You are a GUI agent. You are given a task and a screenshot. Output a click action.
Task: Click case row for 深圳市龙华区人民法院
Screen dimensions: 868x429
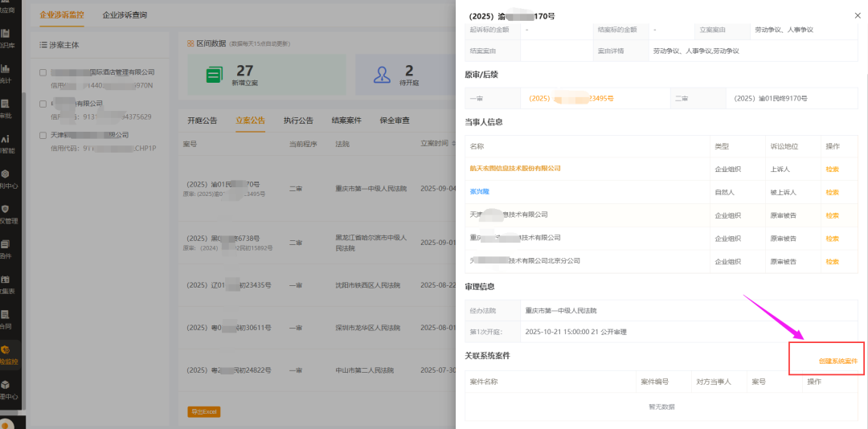317,328
